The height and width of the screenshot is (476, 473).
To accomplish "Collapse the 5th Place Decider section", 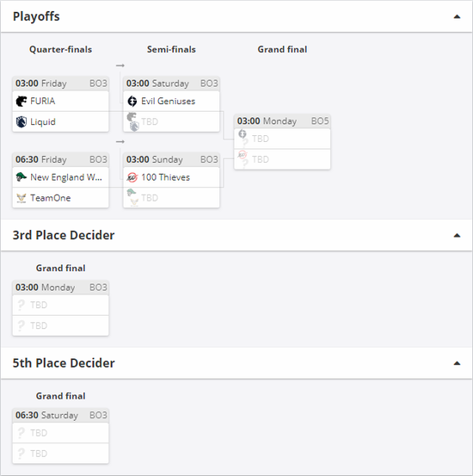I will [457, 363].
